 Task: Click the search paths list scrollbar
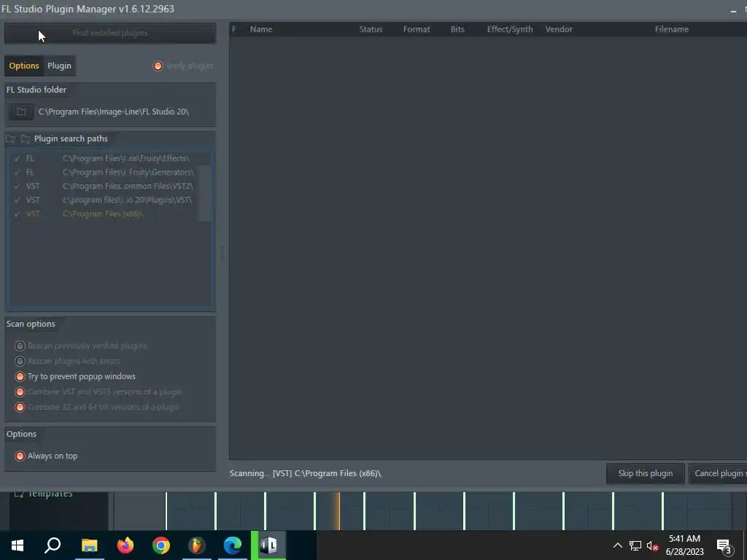coord(204,192)
